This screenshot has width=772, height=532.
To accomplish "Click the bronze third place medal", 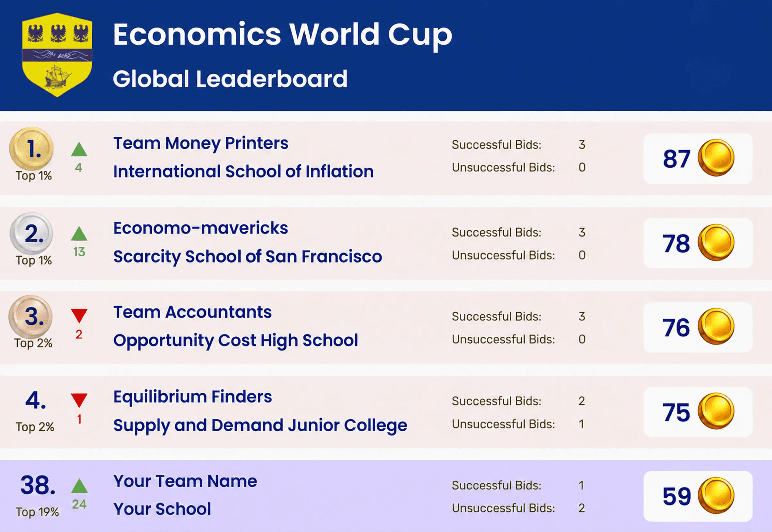I will tap(31, 316).
